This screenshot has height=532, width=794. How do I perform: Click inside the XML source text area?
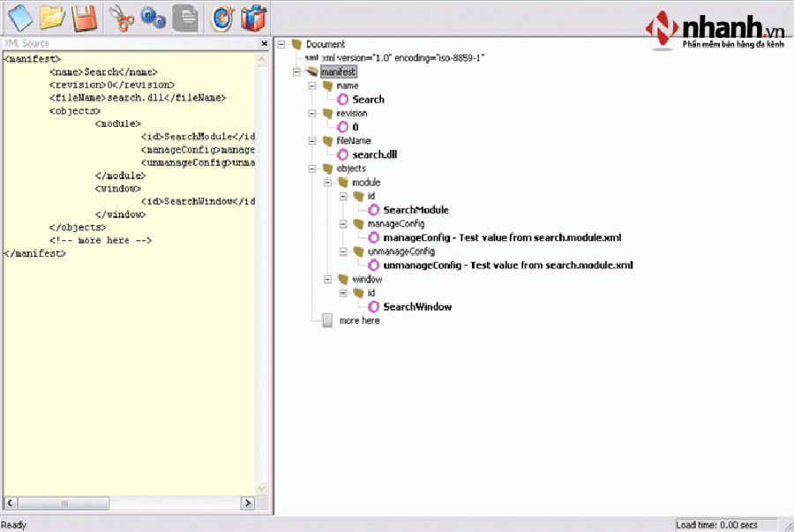point(132,353)
